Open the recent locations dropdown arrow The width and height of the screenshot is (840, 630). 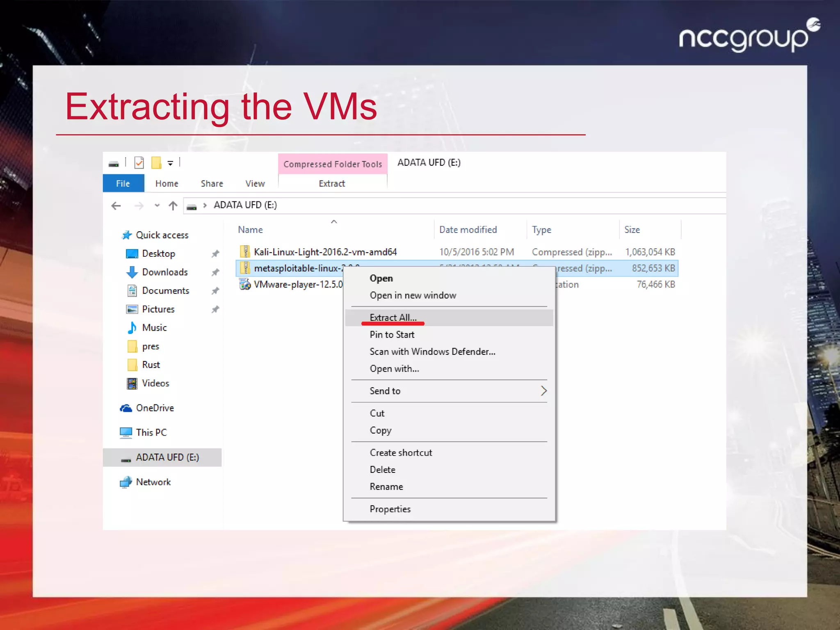(157, 205)
